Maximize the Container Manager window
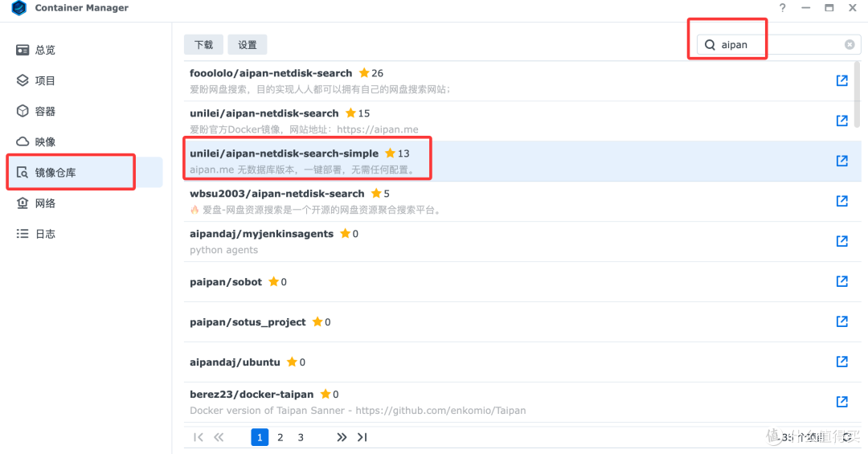868x454 pixels. point(829,8)
